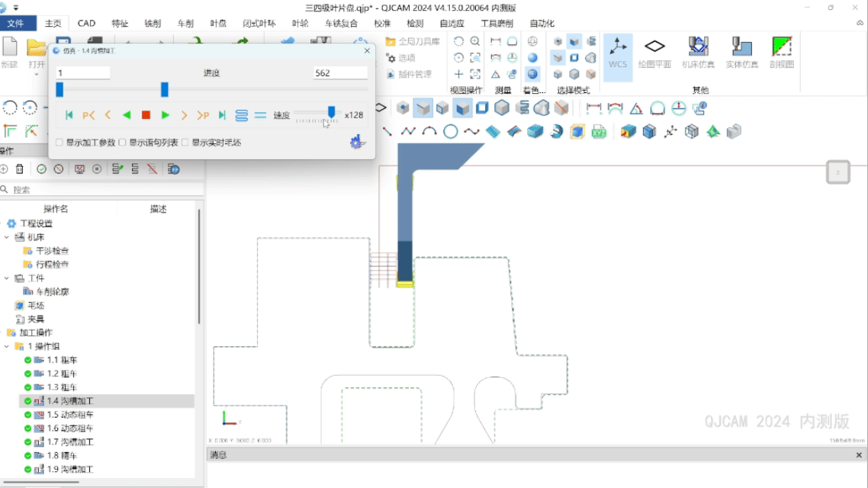Viewport: 868px width, 488px height.
Task: Enable 显示加工参数 checkbox
Action: [60, 143]
